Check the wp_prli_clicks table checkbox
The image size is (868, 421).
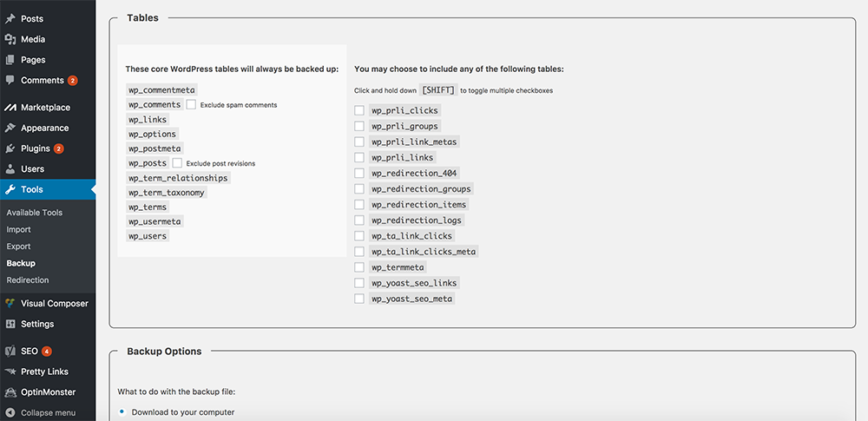pyautogui.click(x=359, y=110)
